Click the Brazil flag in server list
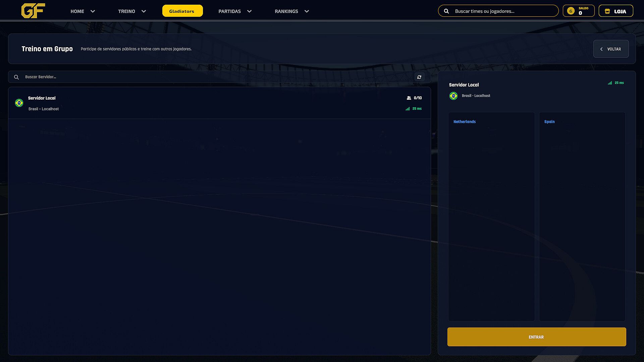This screenshot has height=362, width=644. (x=19, y=103)
